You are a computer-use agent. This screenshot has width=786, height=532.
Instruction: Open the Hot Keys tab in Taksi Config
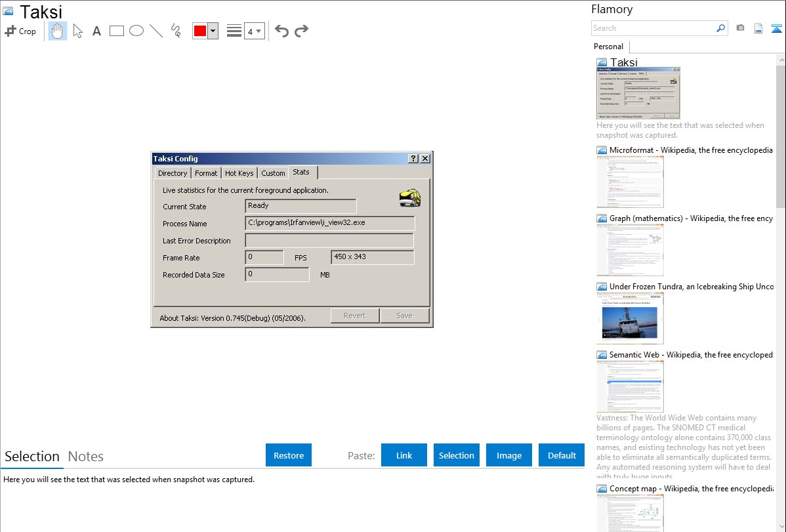tap(239, 173)
